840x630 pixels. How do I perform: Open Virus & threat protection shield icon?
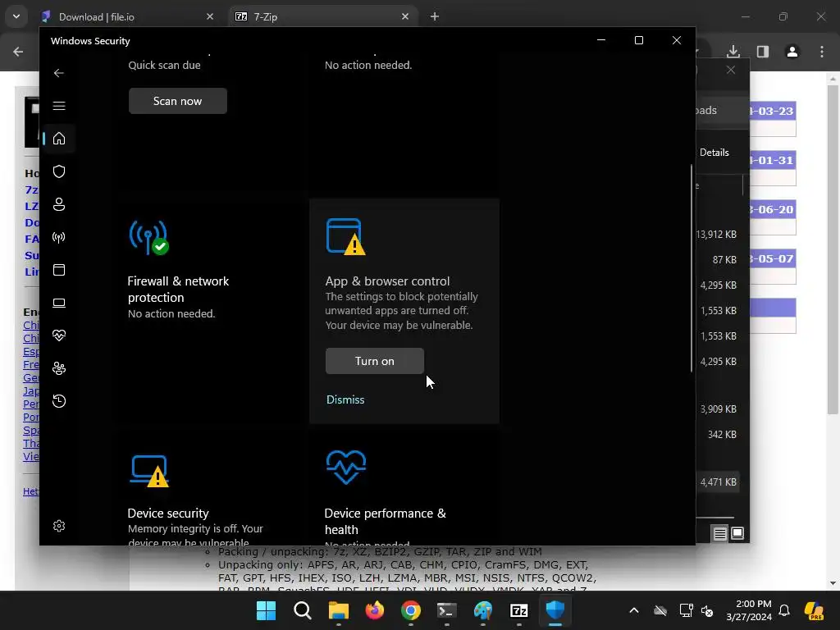click(x=59, y=171)
